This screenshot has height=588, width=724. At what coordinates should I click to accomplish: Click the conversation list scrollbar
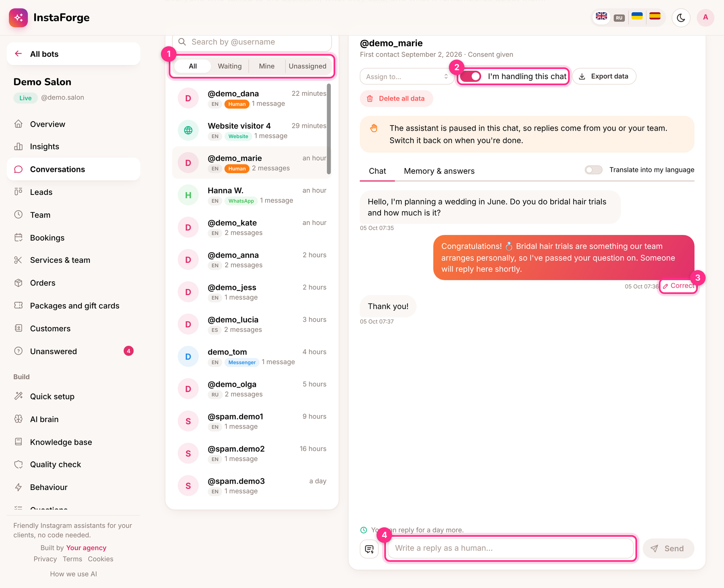329,129
